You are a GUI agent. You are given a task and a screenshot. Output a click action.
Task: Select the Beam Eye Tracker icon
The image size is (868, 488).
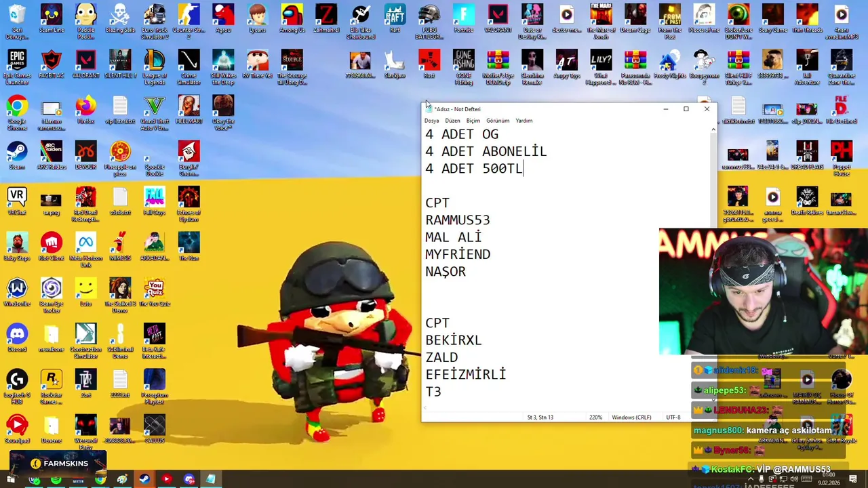tap(52, 295)
